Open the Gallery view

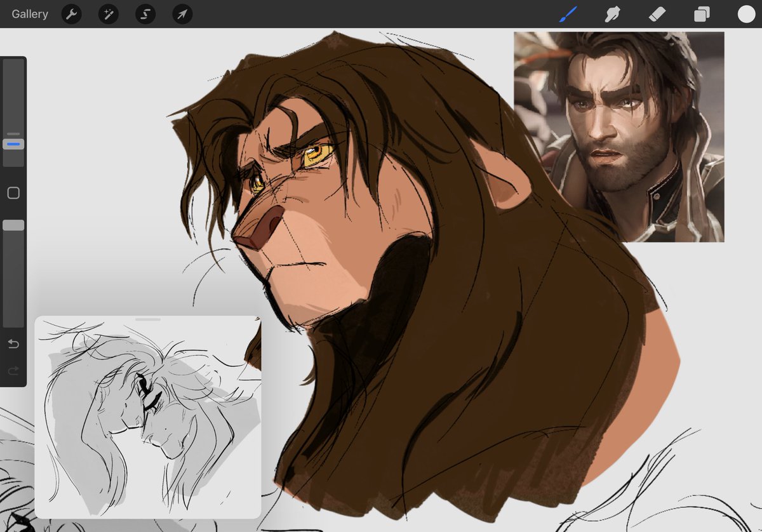30,14
